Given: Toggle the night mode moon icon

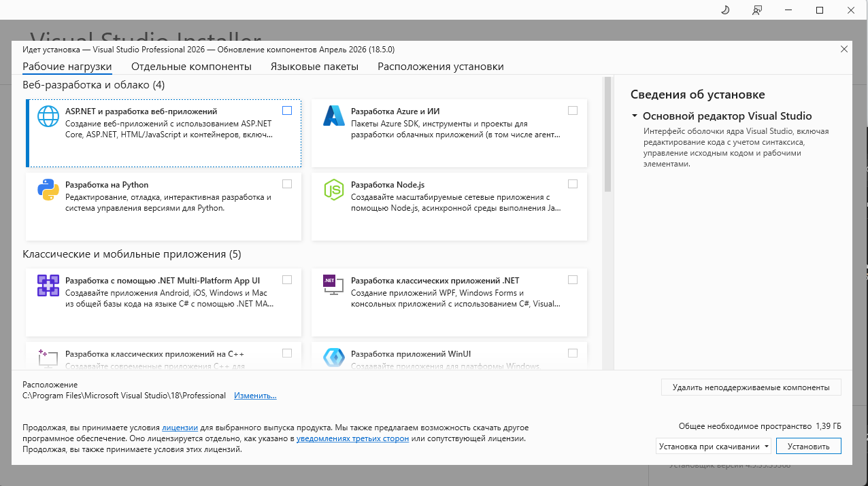Looking at the screenshot, I should pos(724,10).
